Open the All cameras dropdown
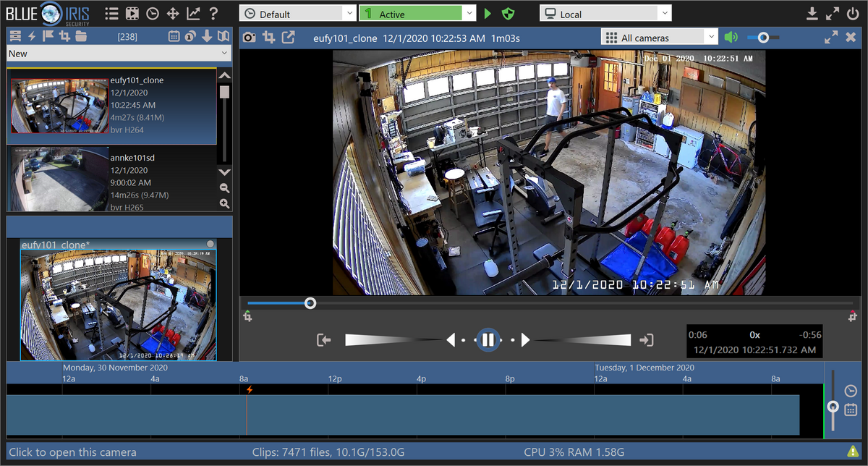The height and width of the screenshot is (466, 868). click(x=659, y=37)
